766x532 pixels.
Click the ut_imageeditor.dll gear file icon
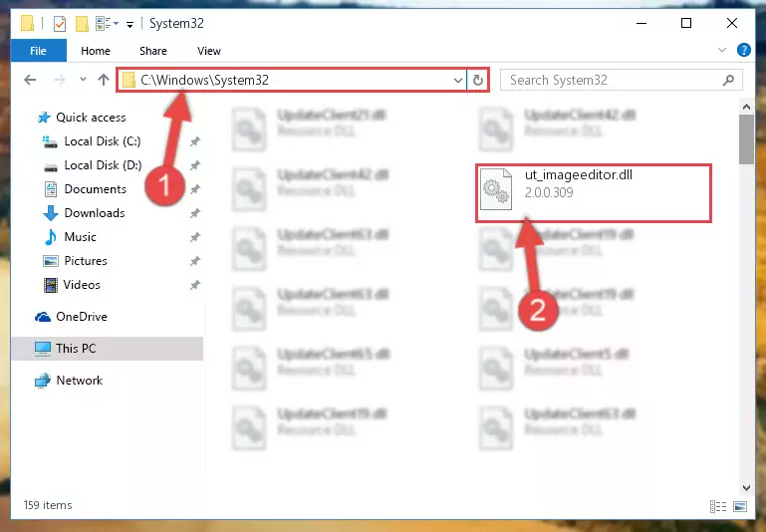tap(496, 189)
